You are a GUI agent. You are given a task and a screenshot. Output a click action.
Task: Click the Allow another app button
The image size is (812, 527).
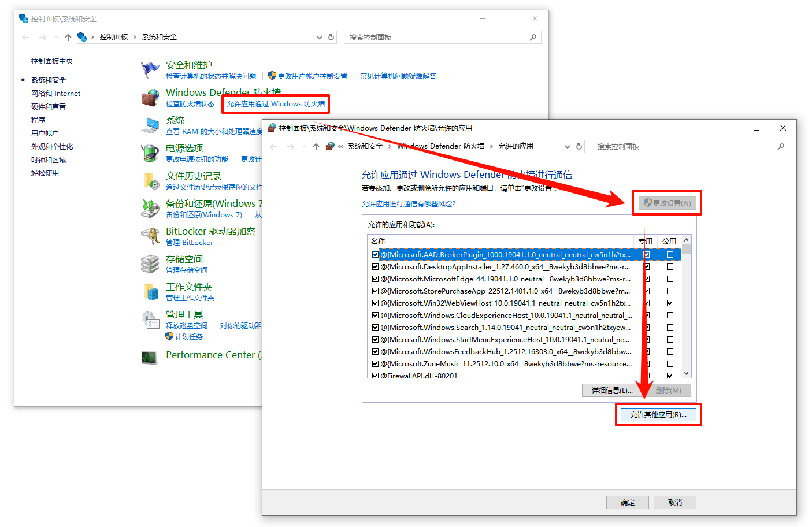click(658, 415)
